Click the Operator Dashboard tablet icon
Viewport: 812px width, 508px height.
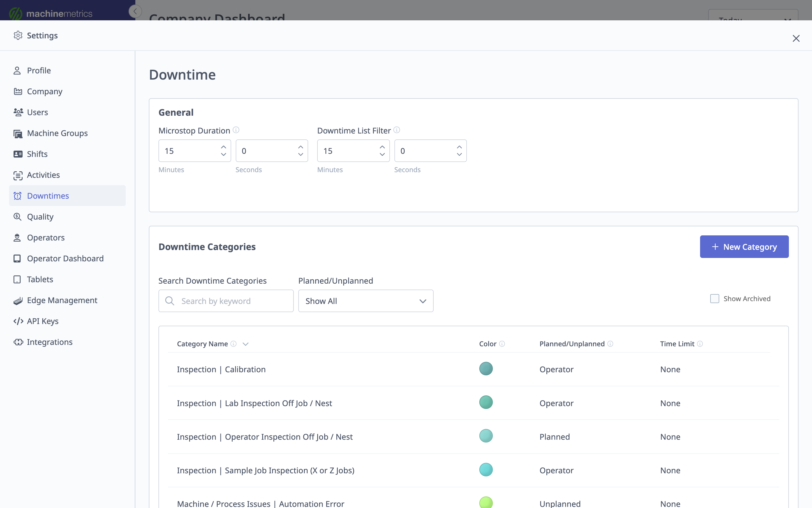(17, 258)
